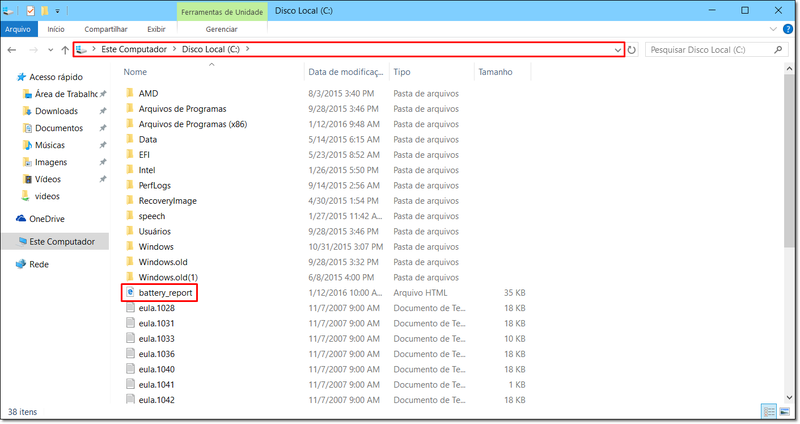Select the speech folder
800x424 pixels.
tap(152, 216)
